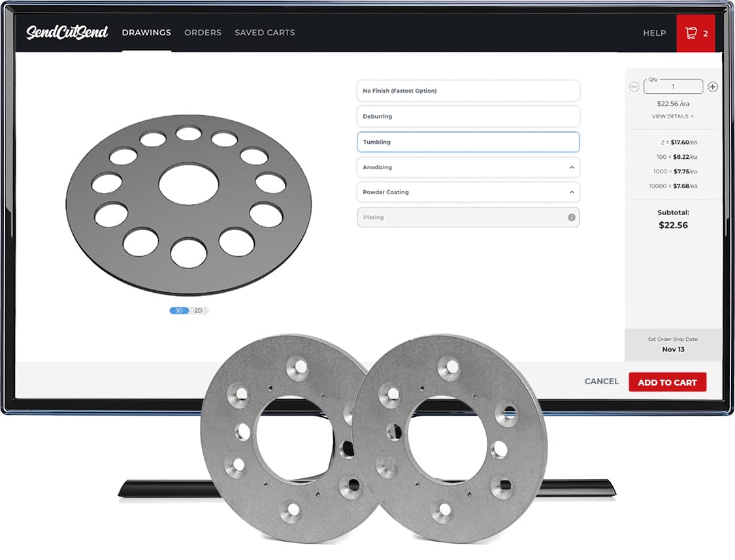Switch preview to 2D view
The image size is (735, 560).
[199, 311]
